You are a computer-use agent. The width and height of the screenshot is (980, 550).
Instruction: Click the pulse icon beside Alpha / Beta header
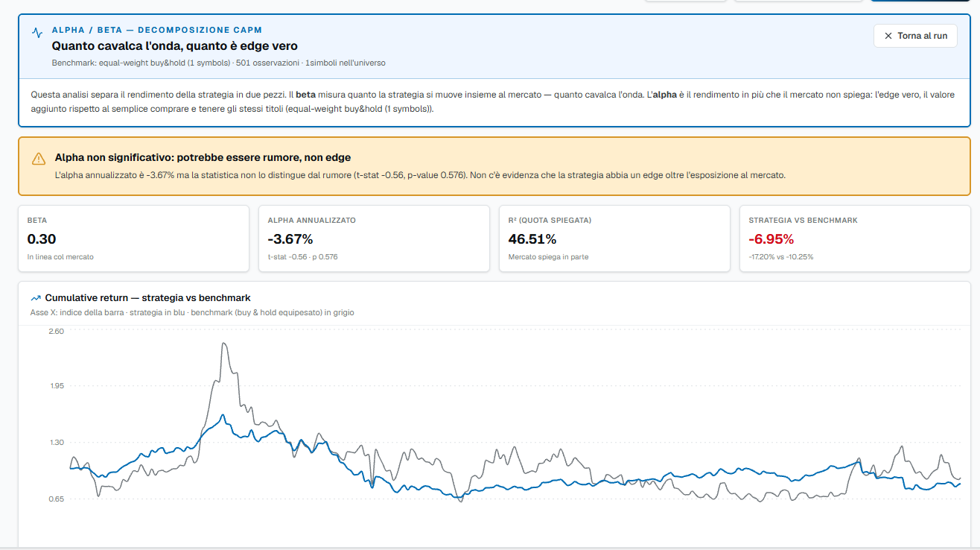(x=37, y=33)
